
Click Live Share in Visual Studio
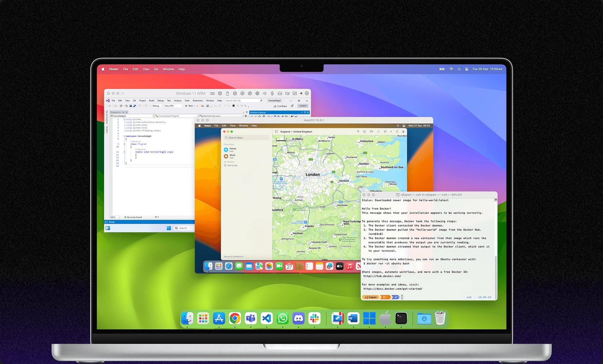click(x=281, y=106)
